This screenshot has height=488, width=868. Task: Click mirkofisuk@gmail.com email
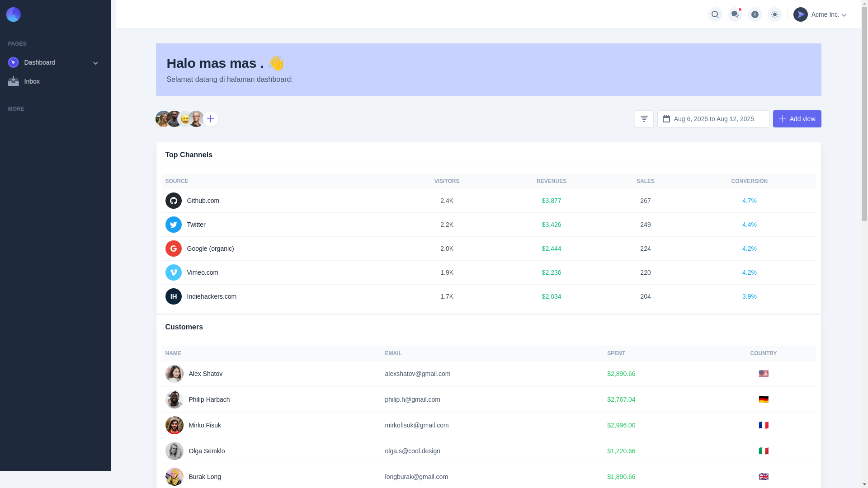[x=416, y=425]
